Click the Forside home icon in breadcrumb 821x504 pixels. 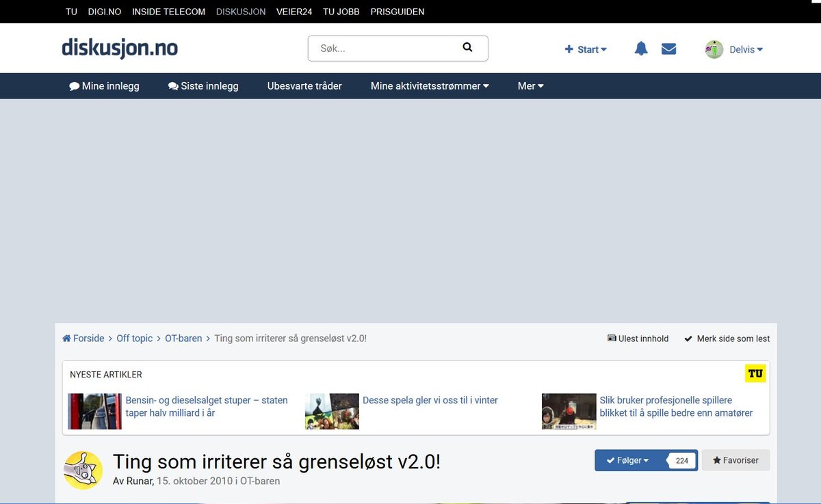click(66, 339)
